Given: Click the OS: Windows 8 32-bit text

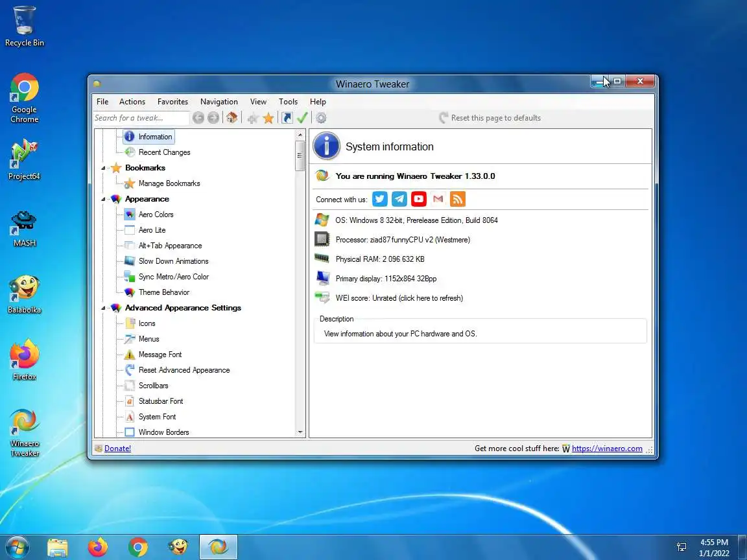Looking at the screenshot, I should pos(416,220).
